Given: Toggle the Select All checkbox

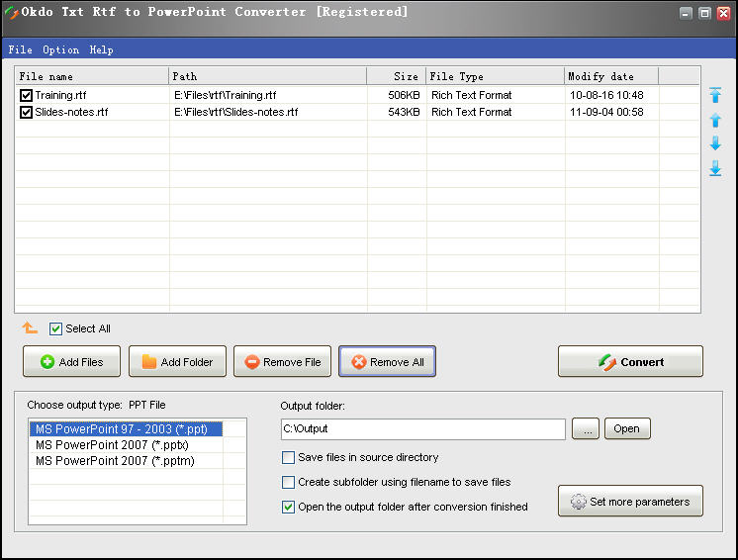Looking at the screenshot, I should (55, 328).
